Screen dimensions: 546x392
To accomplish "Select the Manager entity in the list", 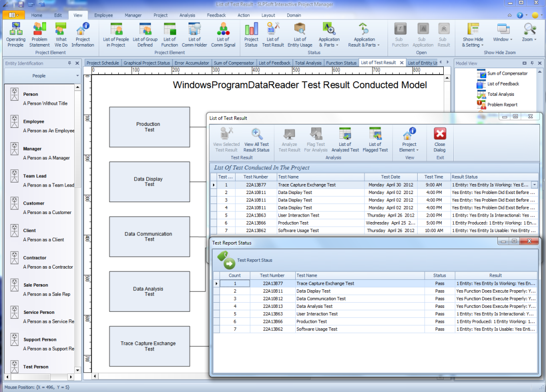I will [33, 149].
